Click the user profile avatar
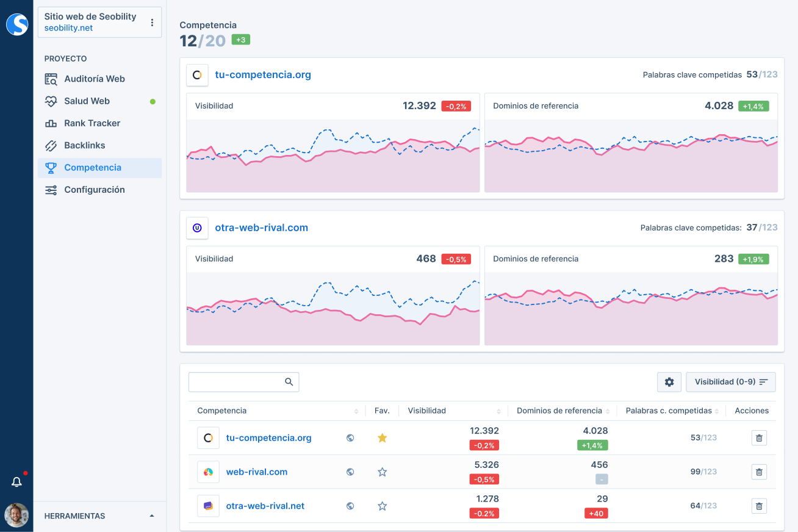The image size is (798, 532). [16, 515]
